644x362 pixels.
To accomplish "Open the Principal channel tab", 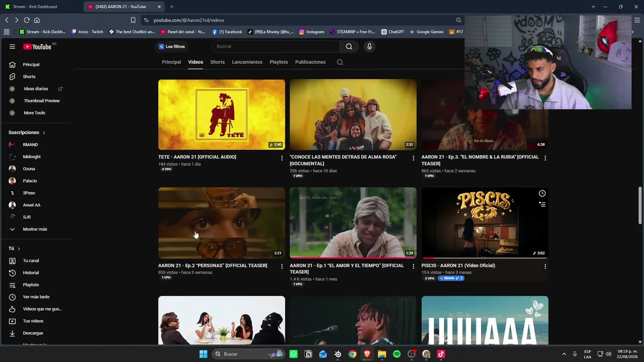I will 171,62.
